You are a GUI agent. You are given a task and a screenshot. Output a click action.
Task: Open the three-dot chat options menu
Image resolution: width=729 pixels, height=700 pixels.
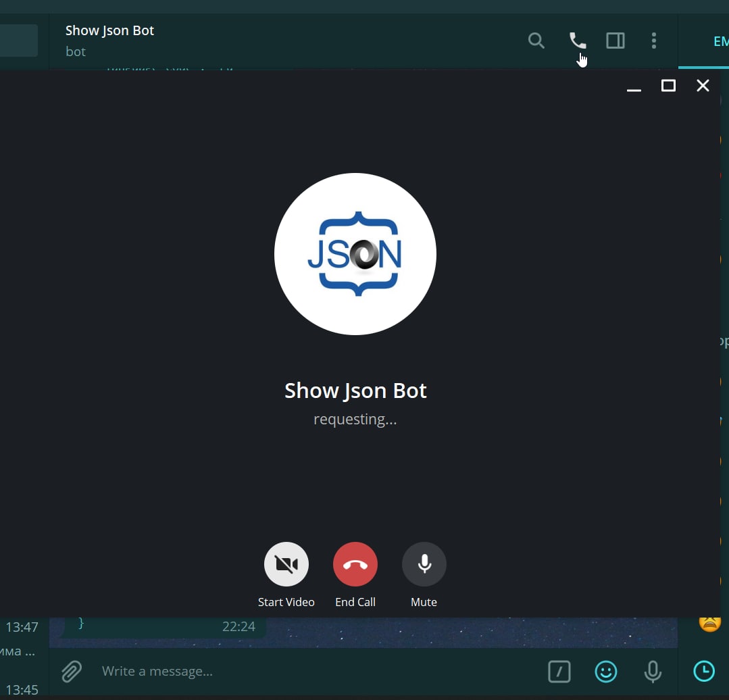pyautogui.click(x=654, y=41)
